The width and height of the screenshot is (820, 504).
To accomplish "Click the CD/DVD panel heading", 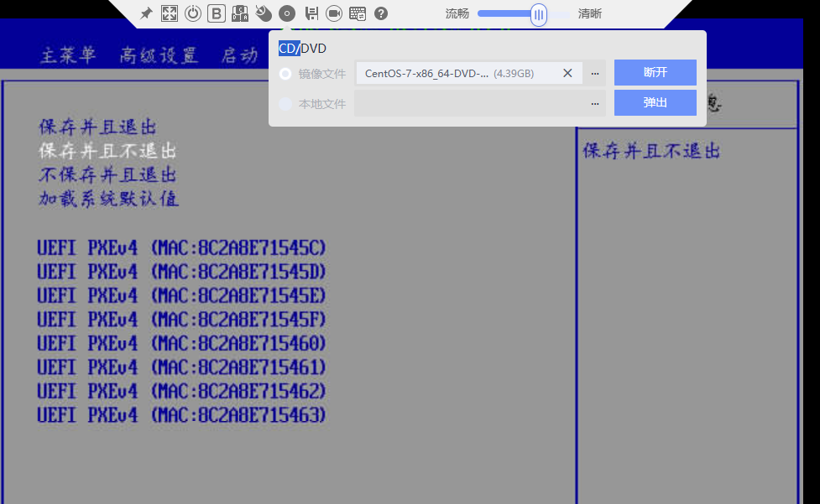I will (x=302, y=49).
